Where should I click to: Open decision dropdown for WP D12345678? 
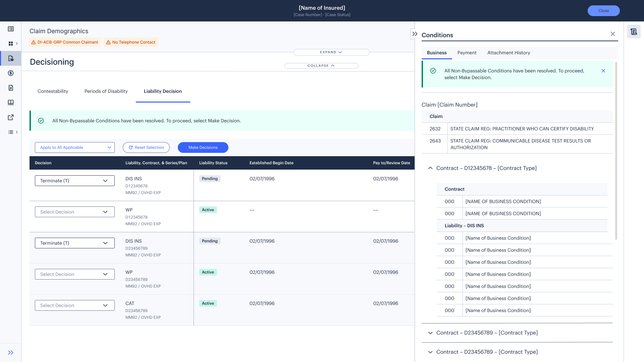click(x=75, y=212)
